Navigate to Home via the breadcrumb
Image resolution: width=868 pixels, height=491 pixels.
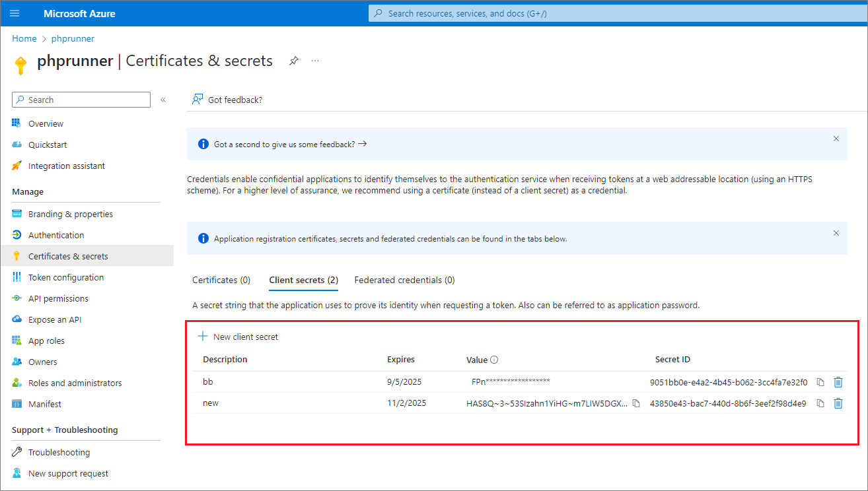click(24, 38)
